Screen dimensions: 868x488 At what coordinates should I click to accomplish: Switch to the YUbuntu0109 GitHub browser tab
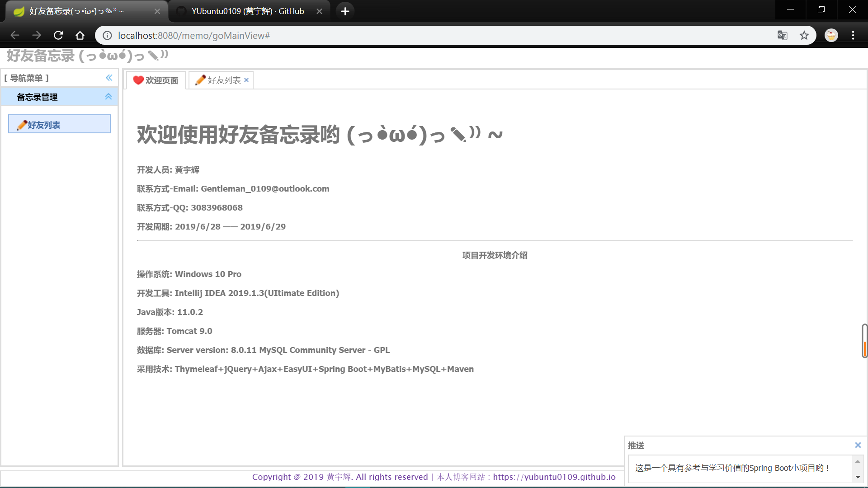(x=247, y=11)
